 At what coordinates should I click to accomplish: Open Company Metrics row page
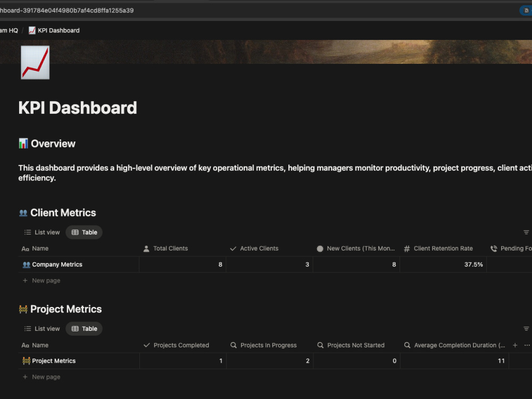[x=57, y=264]
